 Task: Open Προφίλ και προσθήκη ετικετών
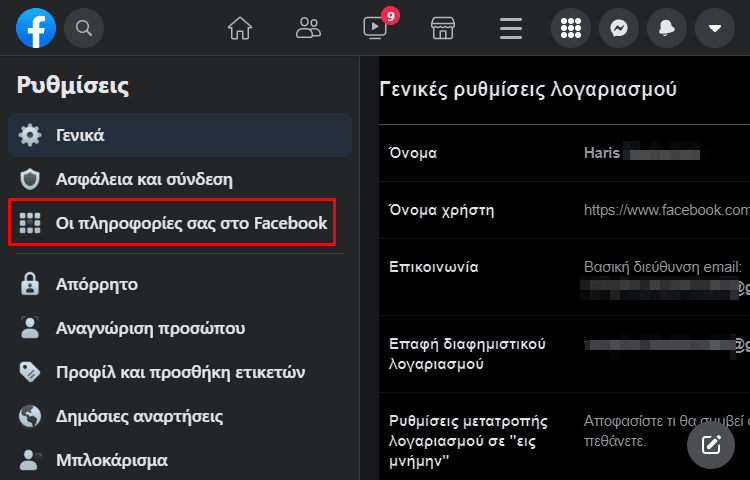[x=180, y=372]
